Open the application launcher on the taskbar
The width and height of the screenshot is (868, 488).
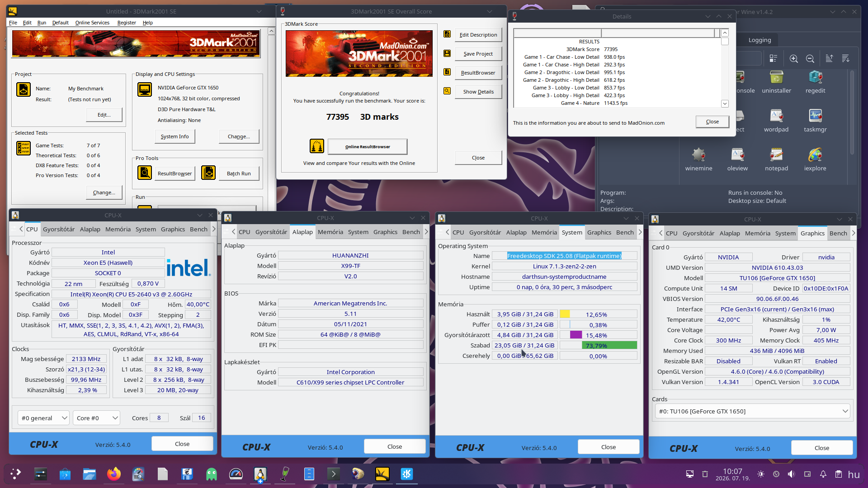(x=16, y=474)
